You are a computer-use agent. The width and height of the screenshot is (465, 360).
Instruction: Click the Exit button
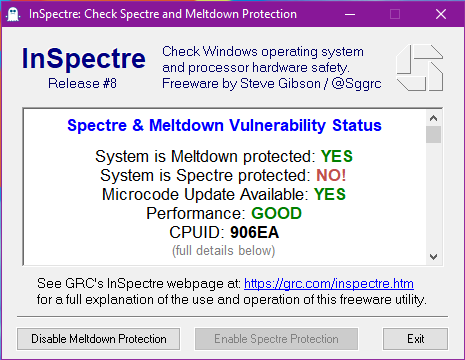[415, 339]
